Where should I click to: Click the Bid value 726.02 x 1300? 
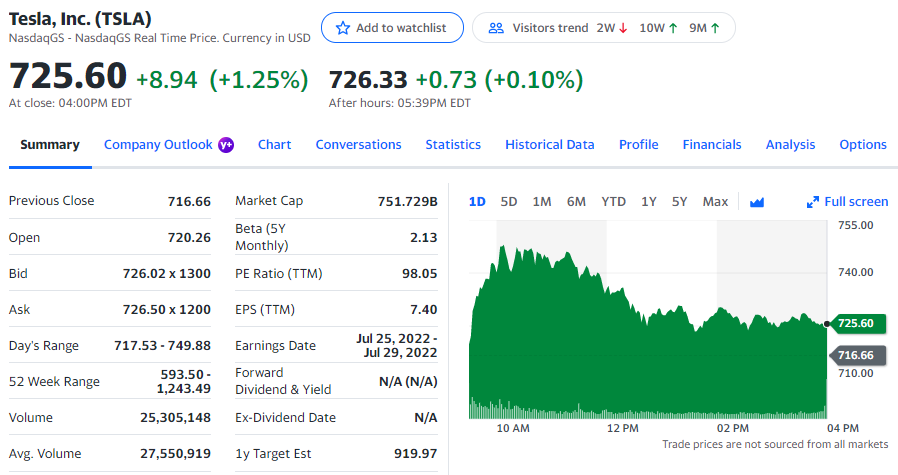tap(167, 274)
